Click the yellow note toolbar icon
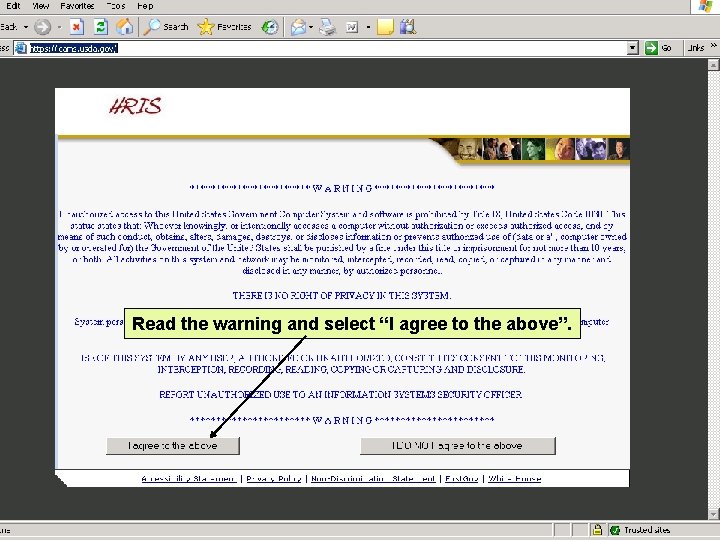This screenshot has width=720, height=540. [385, 27]
